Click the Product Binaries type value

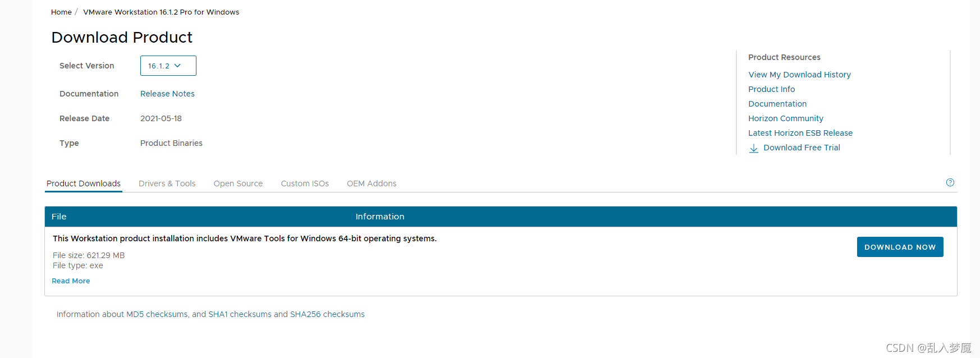pos(171,143)
